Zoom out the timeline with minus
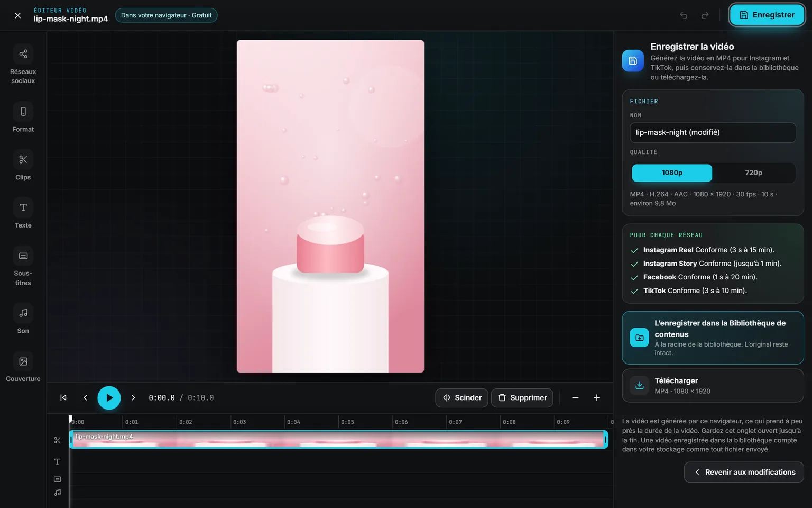 575,398
